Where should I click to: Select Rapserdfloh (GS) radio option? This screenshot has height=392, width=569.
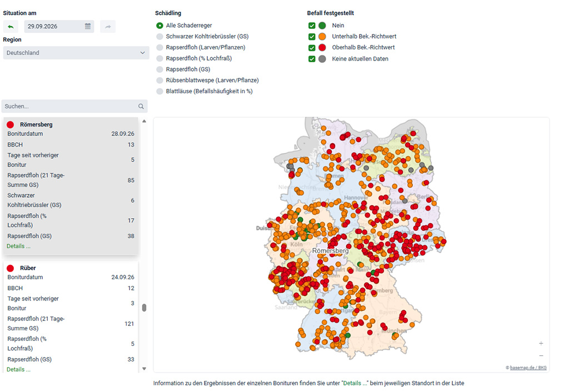(159, 69)
